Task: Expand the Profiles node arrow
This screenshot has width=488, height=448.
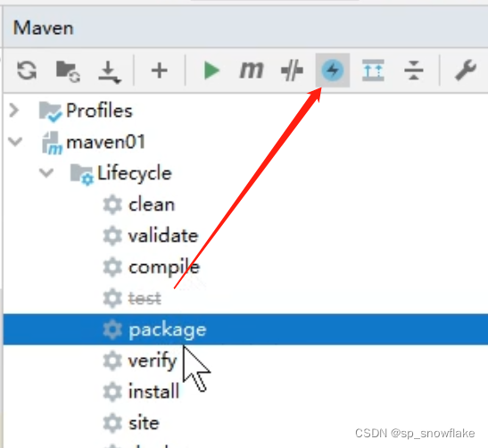Action: (x=14, y=110)
